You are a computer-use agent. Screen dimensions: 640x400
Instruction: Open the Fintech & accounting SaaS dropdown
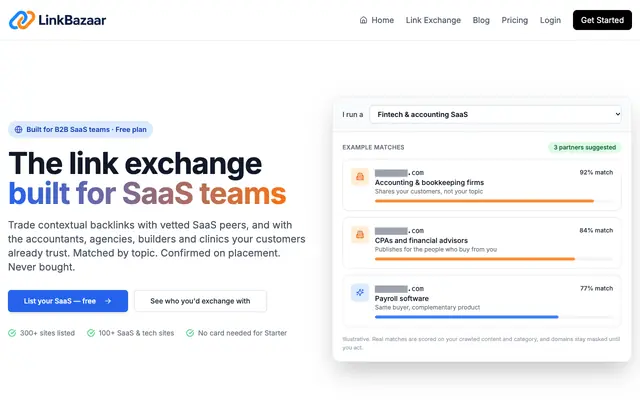tap(496, 114)
